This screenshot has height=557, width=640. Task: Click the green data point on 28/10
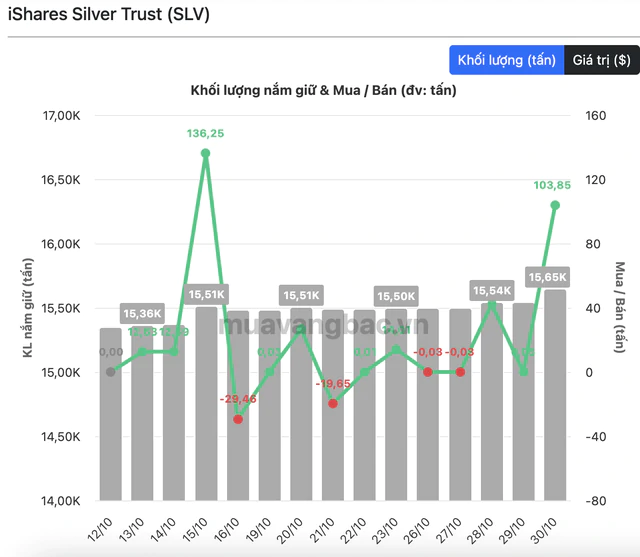coord(492,304)
